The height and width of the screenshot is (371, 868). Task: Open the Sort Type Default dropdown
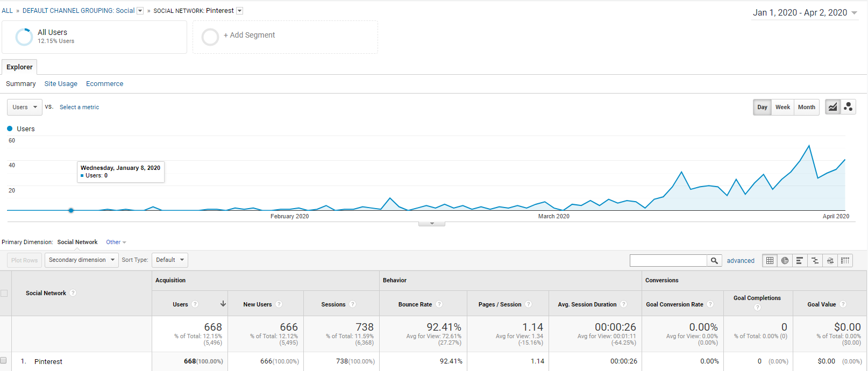tap(170, 260)
